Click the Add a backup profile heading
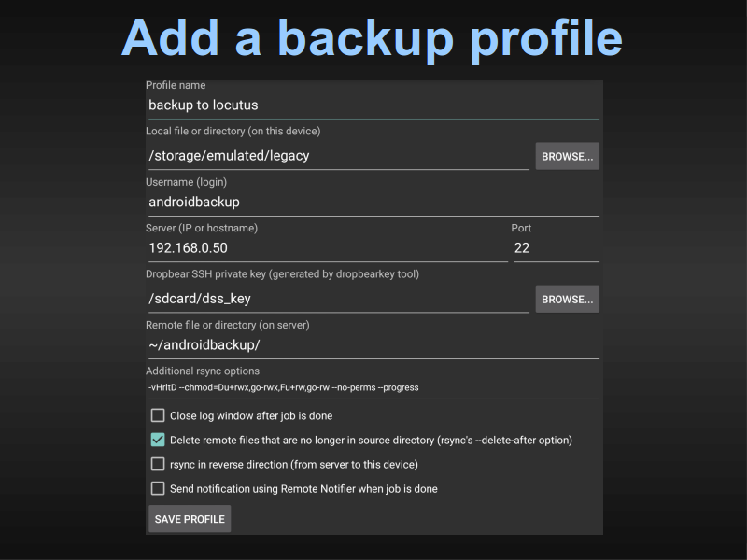This screenshot has height=560, width=747. point(372,39)
